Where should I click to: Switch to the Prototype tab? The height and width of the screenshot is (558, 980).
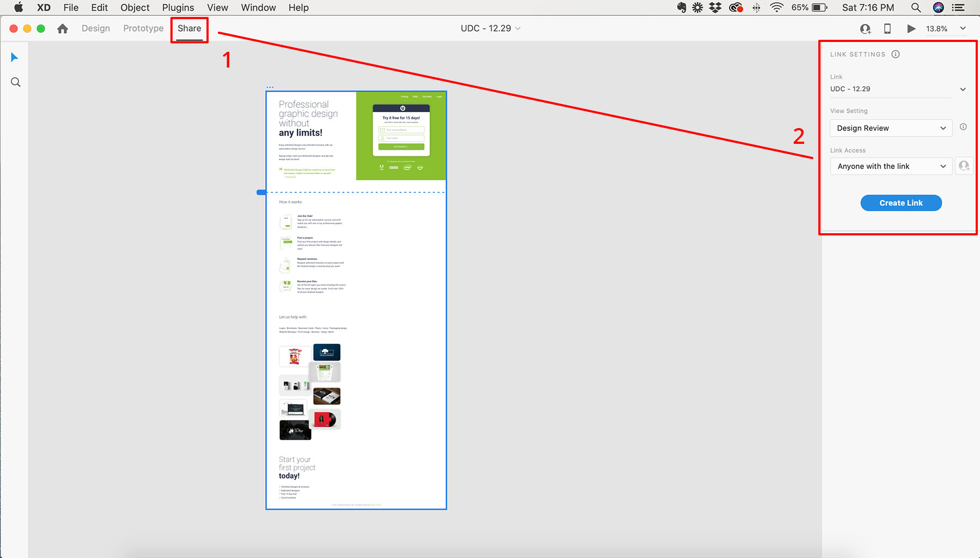coord(143,28)
